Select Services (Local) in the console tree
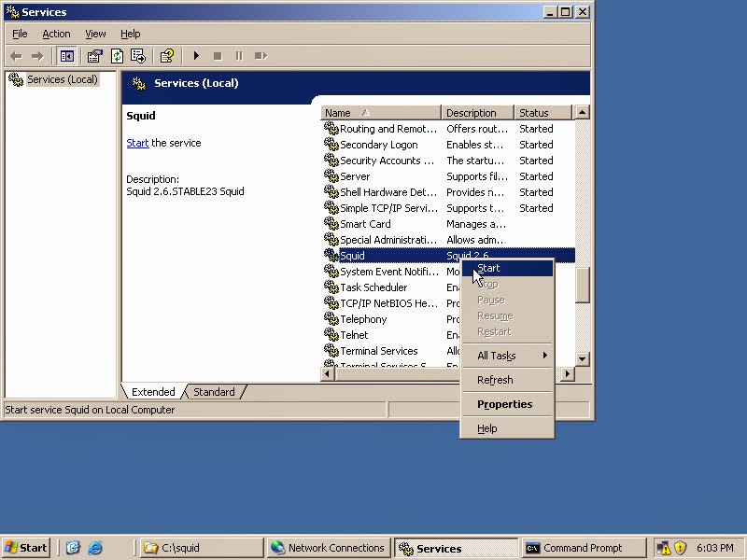 click(62, 79)
